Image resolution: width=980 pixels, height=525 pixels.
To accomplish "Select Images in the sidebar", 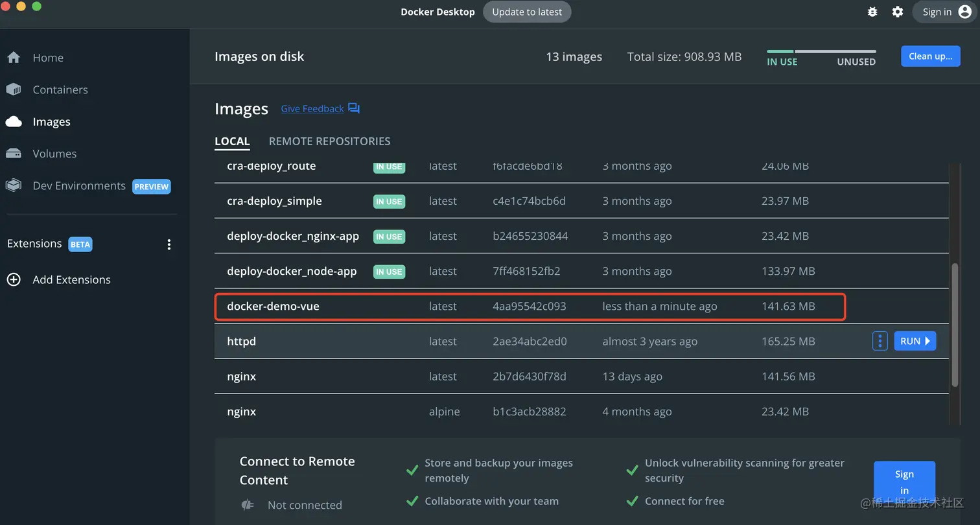I will click(51, 122).
